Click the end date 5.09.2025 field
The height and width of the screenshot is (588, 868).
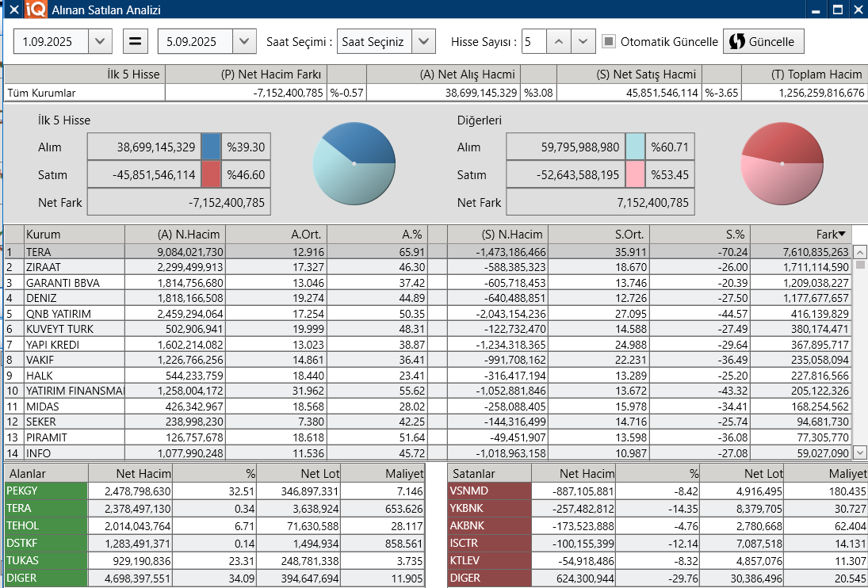196,41
